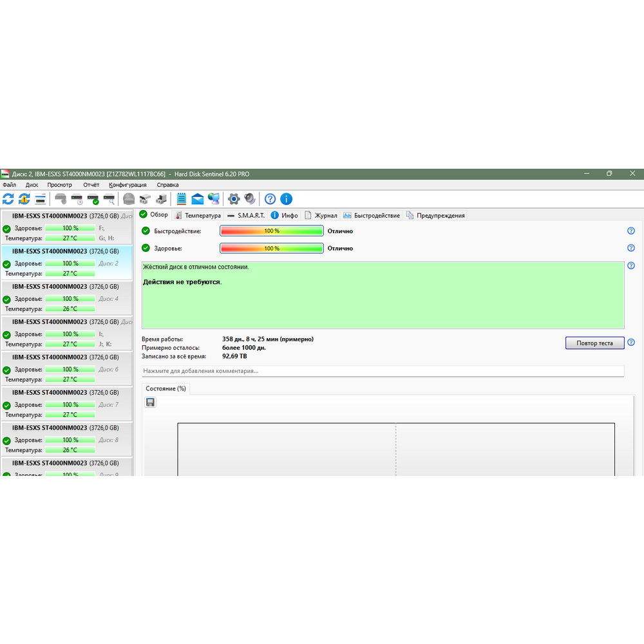Screen dimensions: 644x644
Task: Click the text Жёсткий диск в отличном состоянии
Action: pos(196,267)
